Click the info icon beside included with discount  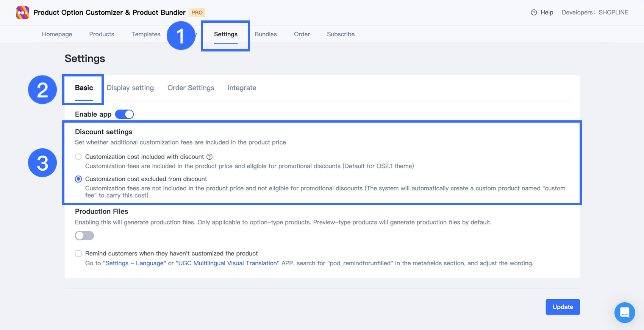point(209,157)
